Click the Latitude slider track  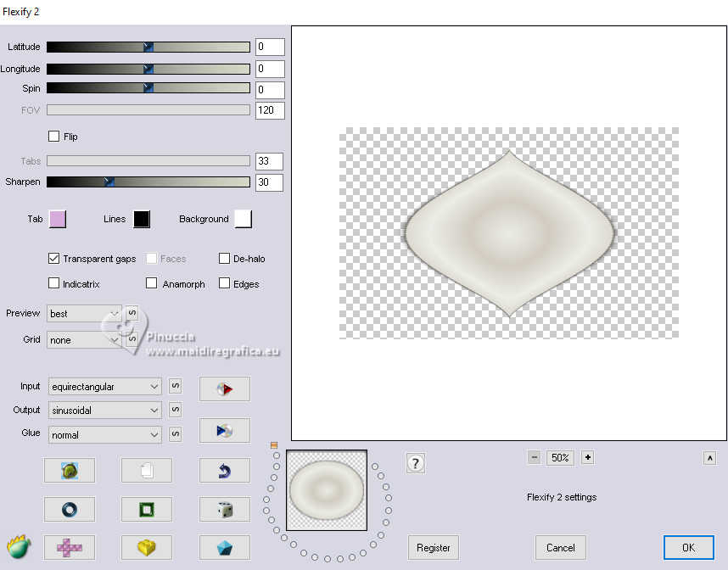(148, 47)
